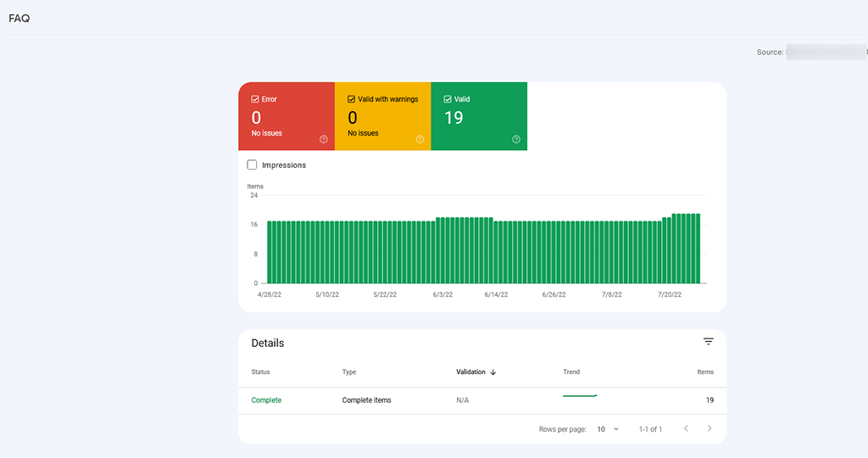Image resolution: width=868 pixels, height=458 pixels.
Task: Click the 1-1 of 1 pagination text
Action: point(650,429)
